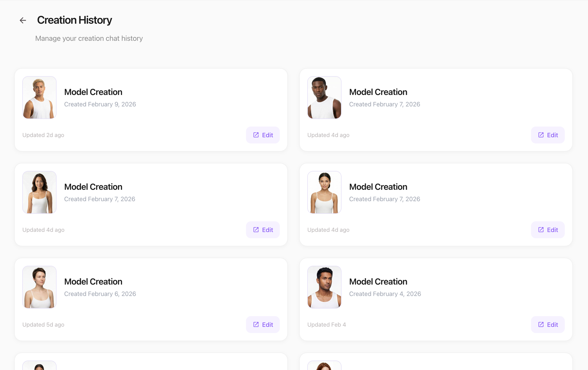
Task: Click the edit icon on the February 6 model card
Action: click(256, 324)
